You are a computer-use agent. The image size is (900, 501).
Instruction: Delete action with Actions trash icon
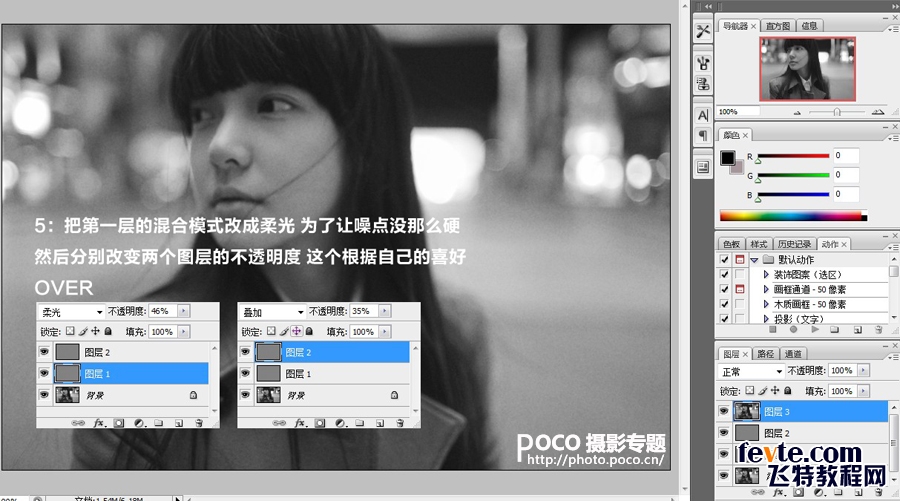pos(878,330)
